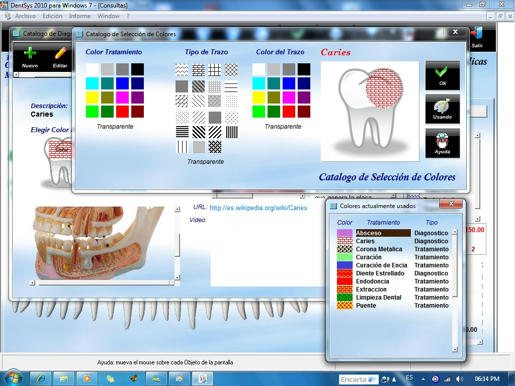Click the Salir exit door icon
The image size is (515, 386).
(x=477, y=38)
